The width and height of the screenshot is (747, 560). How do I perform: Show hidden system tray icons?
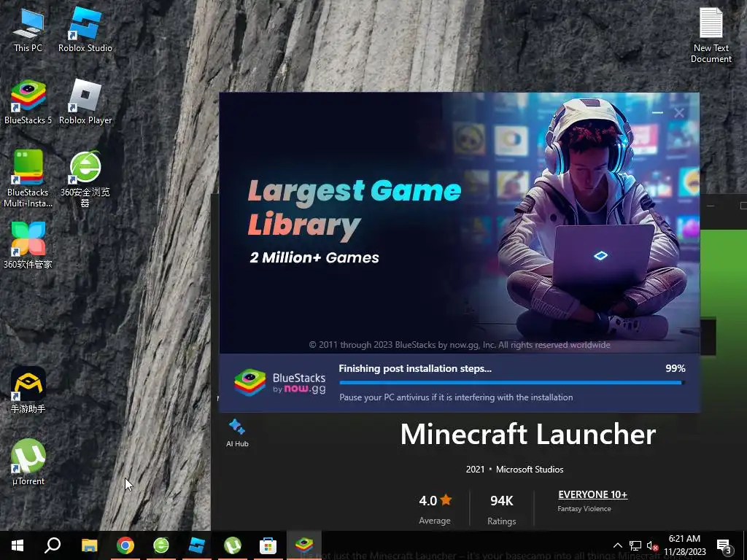click(x=617, y=545)
